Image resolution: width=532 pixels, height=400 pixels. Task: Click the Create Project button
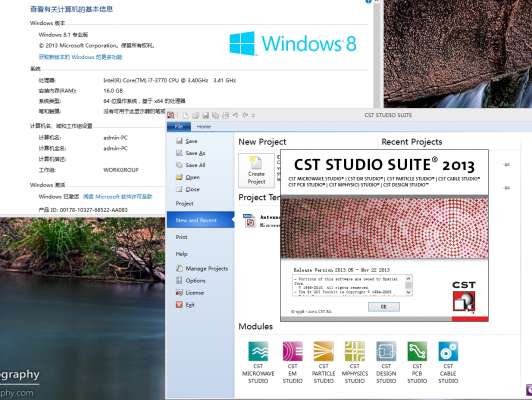(256, 170)
